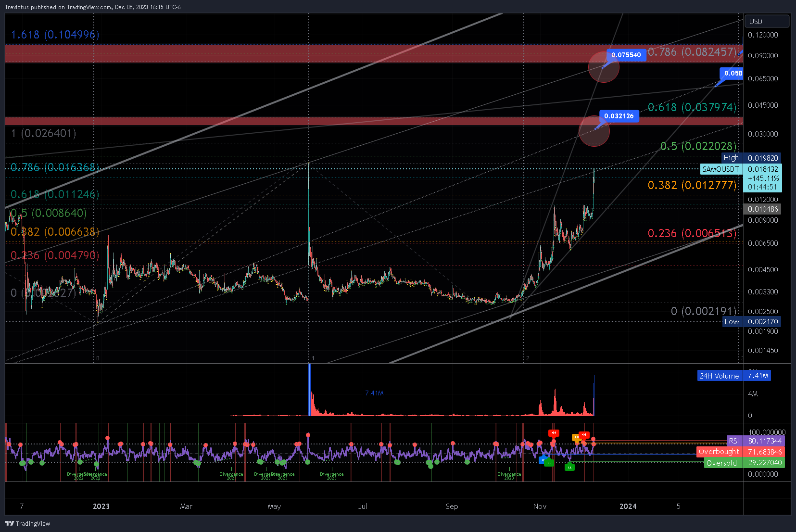Click the published-by Trevictus header text
The image size is (796, 532).
coord(93,7)
